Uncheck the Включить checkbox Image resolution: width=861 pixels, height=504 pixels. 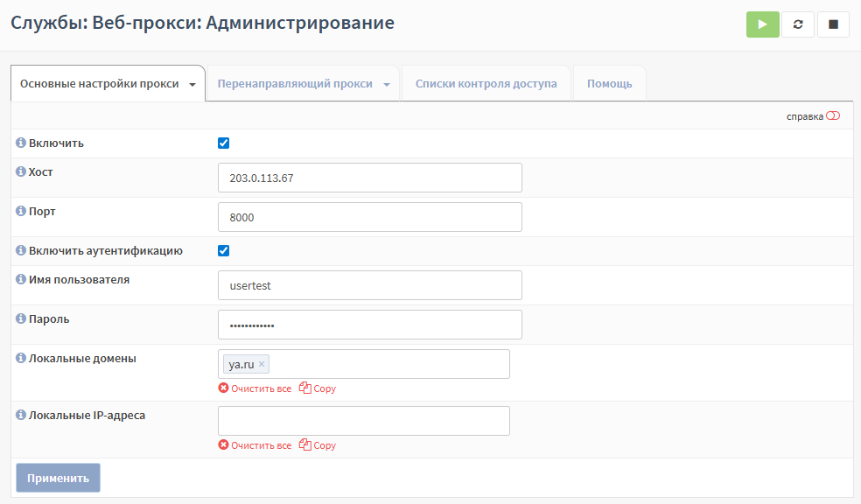click(x=223, y=143)
